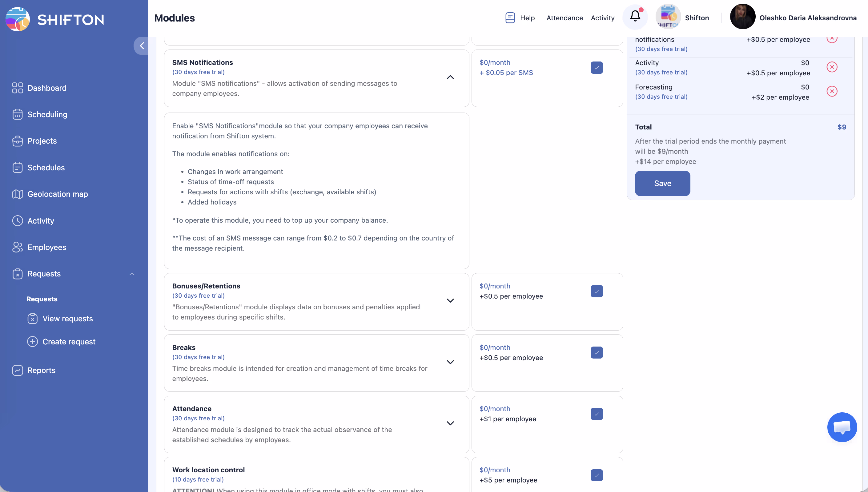Open View requests link

tap(68, 319)
